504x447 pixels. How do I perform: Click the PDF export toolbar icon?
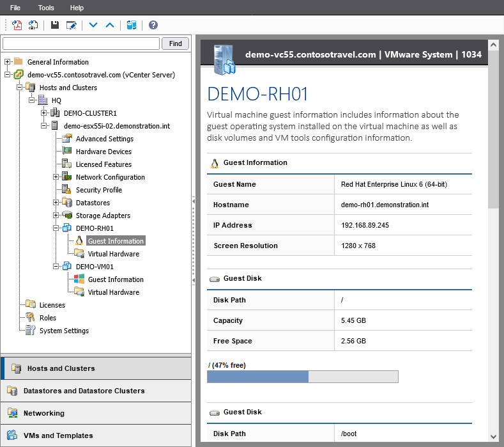click(x=17, y=25)
